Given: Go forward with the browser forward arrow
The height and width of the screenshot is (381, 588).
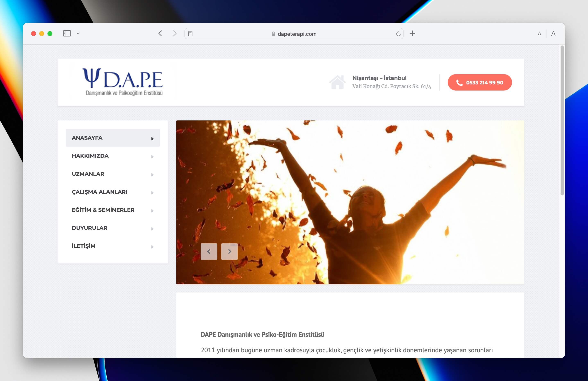Looking at the screenshot, I should [x=175, y=33].
